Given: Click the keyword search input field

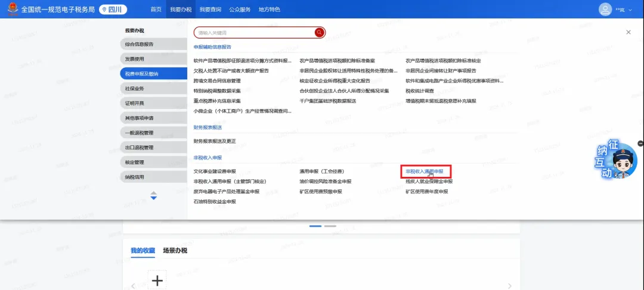Looking at the screenshot, I should [255, 33].
